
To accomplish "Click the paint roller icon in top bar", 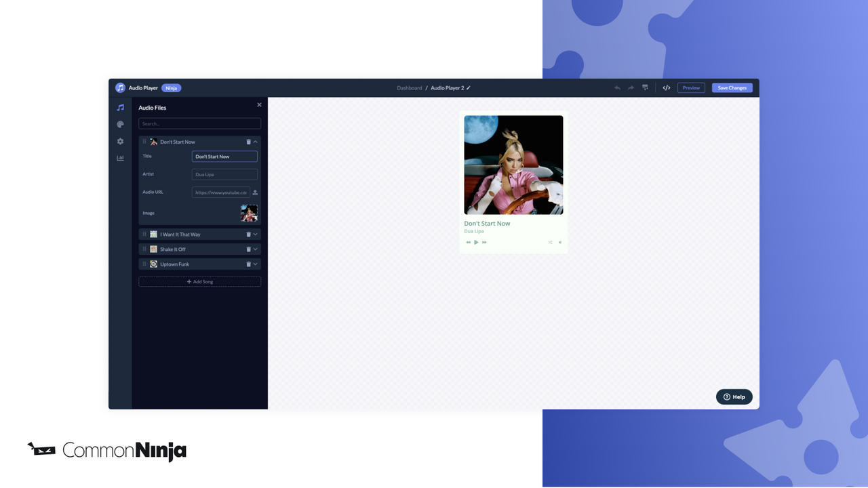I will click(645, 87).
